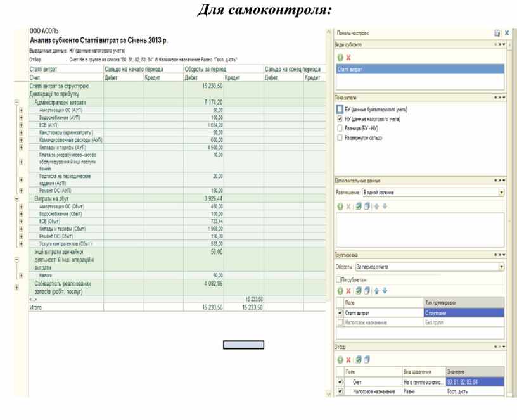
Task: Click the report scrollbar down arrow
Action: pyautogui.click(x=328, y=393)
